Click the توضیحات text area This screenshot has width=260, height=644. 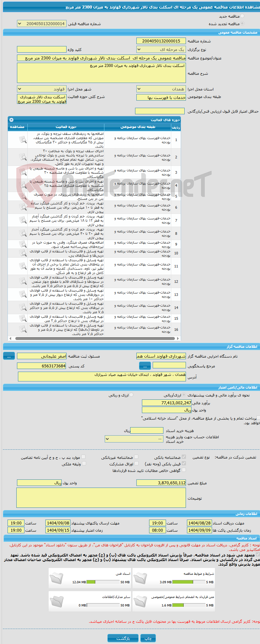tap(101, 498)
